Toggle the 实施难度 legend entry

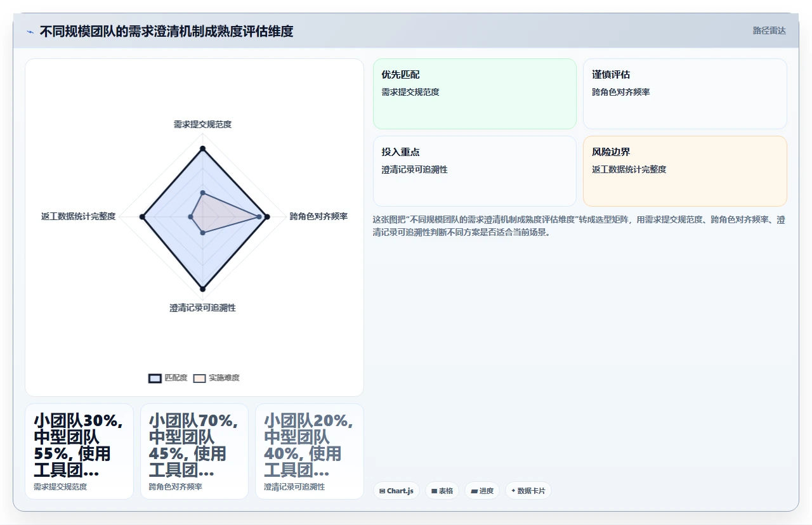[216, 378]
